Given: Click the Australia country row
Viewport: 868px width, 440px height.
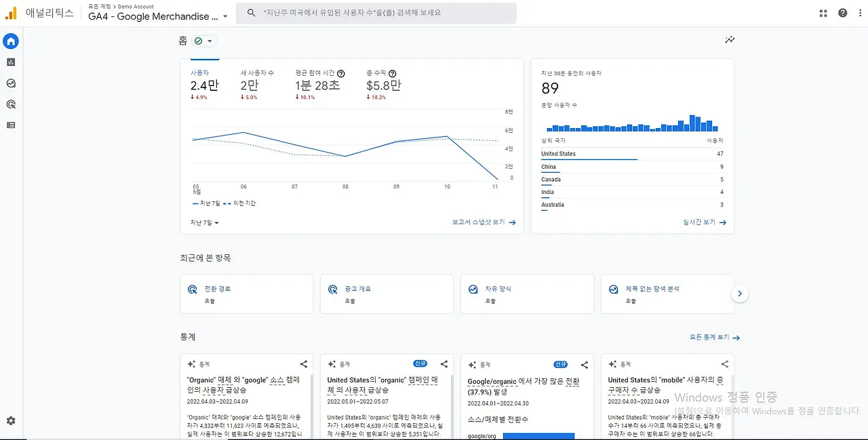Looking at the screenshot, I should point(632,205).
